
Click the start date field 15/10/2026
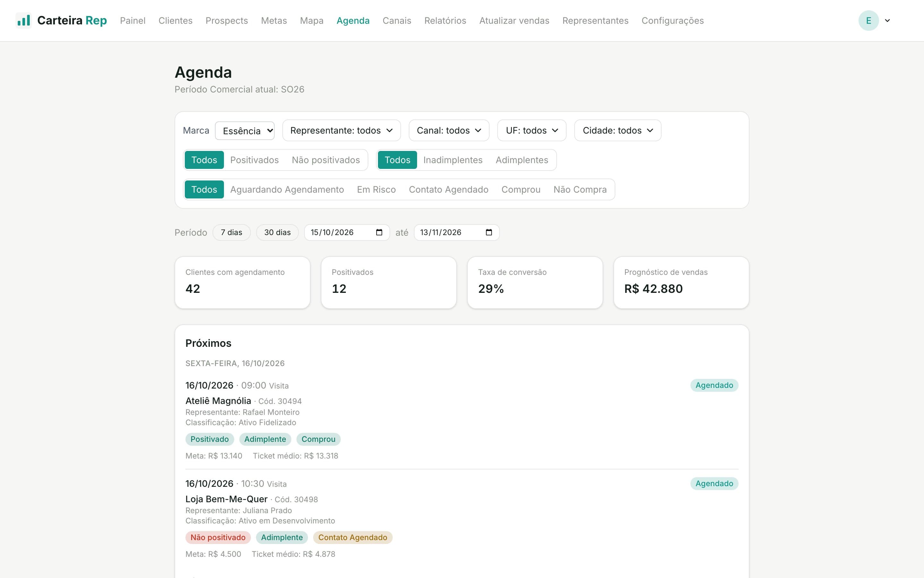tap(347, 232)
